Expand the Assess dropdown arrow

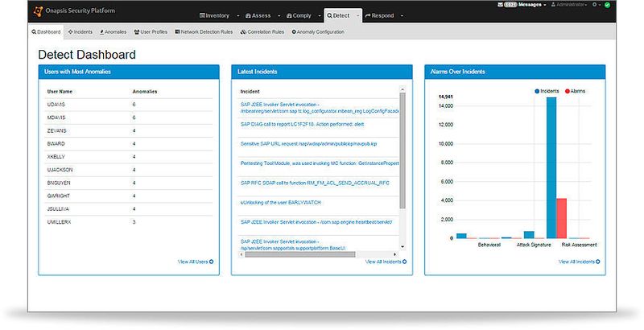[279, 16]
